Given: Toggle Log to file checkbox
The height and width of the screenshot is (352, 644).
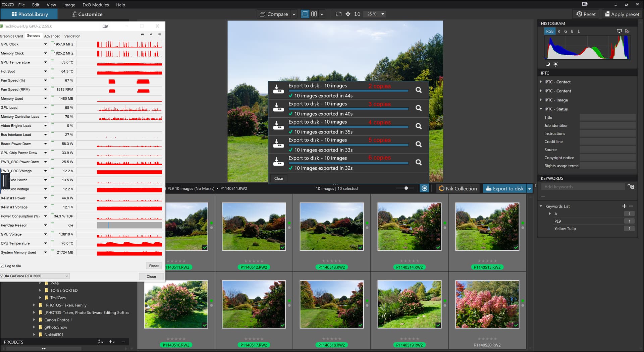Looking at the screenshot, I should 2,266.
